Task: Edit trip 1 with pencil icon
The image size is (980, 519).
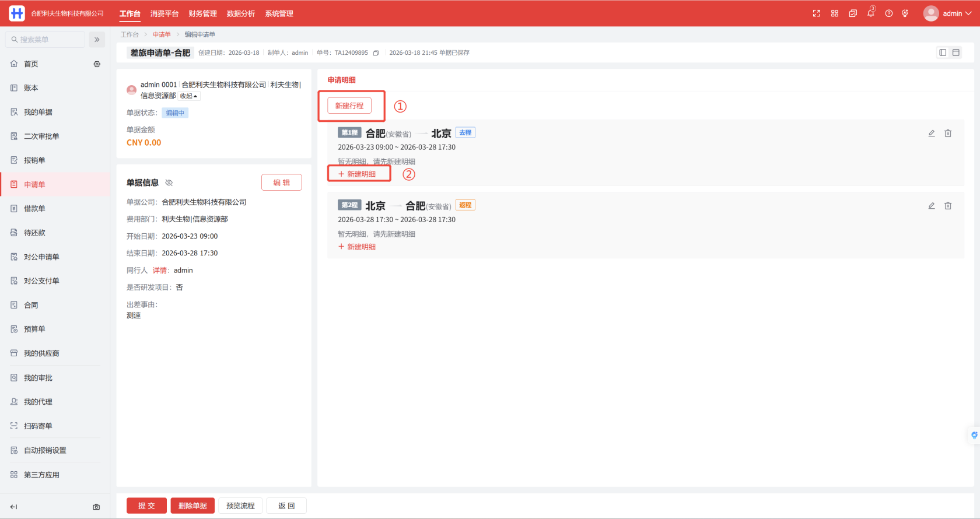Action: pyautogui.click(x=932, y=134)
